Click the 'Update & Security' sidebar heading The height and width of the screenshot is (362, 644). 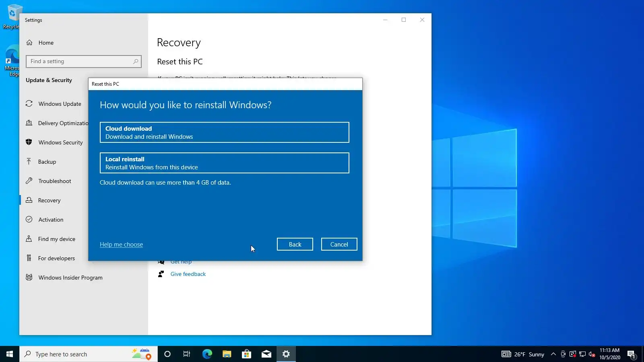pos(49,80)
